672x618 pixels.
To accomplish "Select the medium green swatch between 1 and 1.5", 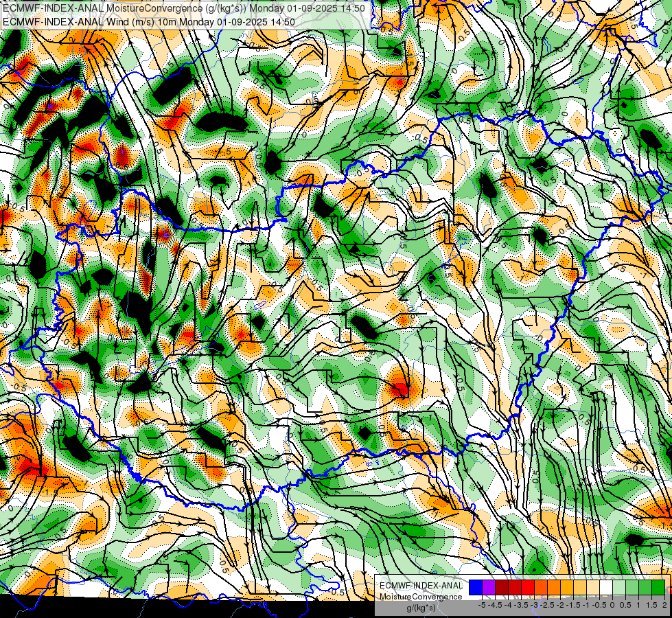I will 645,588.
